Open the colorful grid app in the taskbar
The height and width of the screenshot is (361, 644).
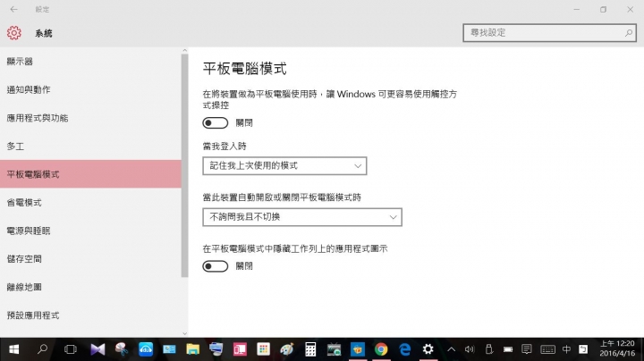click(x=263, y=349)
